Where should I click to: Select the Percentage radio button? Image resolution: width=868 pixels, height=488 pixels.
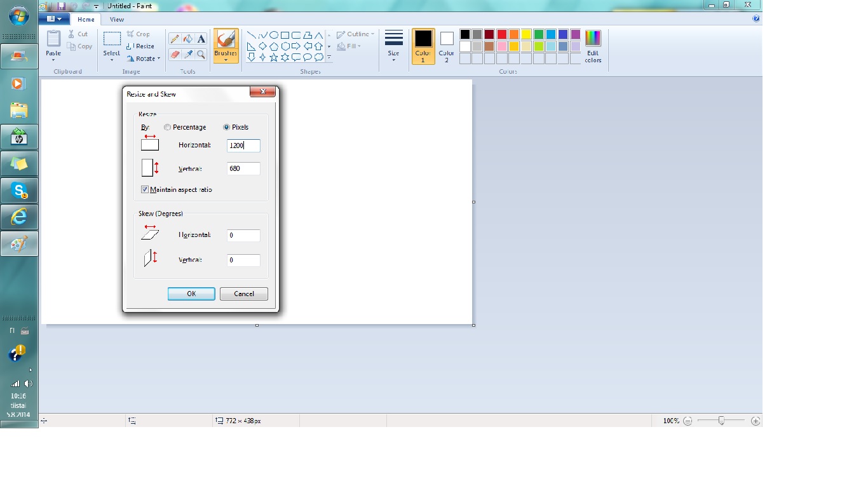[168, 127]
